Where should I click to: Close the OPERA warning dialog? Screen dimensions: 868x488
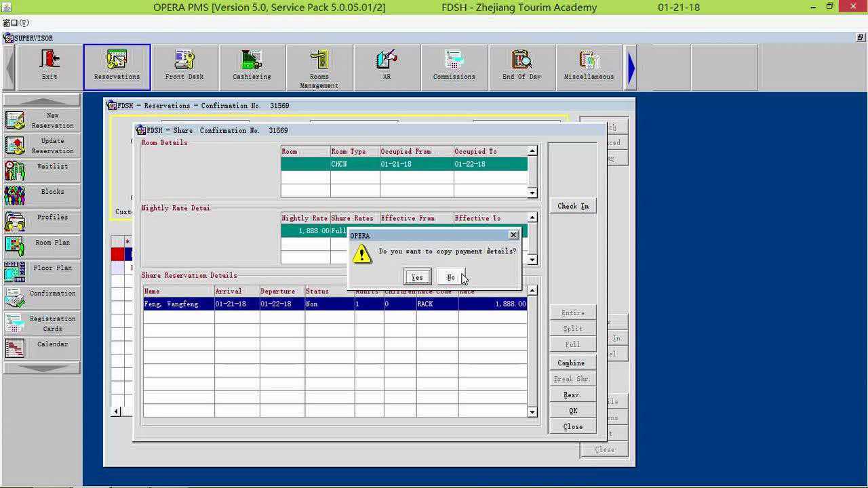point(513,235)
